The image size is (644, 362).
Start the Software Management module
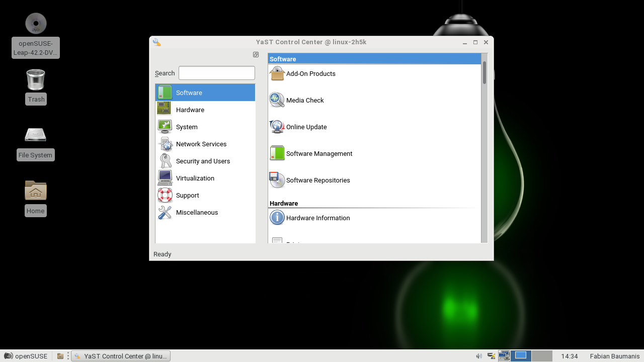click(x=277, y=153)
